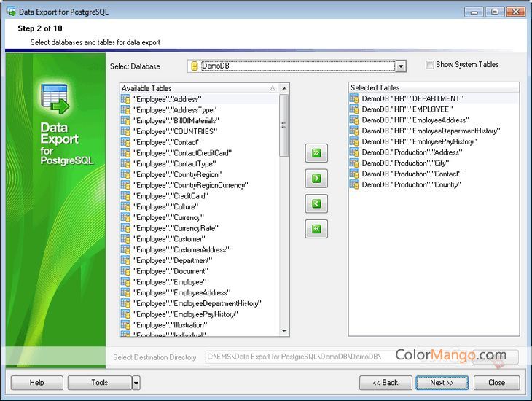This screenshot has height=401, width=532.
Task: Click table icon beside DemoDB."Production"."Country"
Action: click(354, 184)
